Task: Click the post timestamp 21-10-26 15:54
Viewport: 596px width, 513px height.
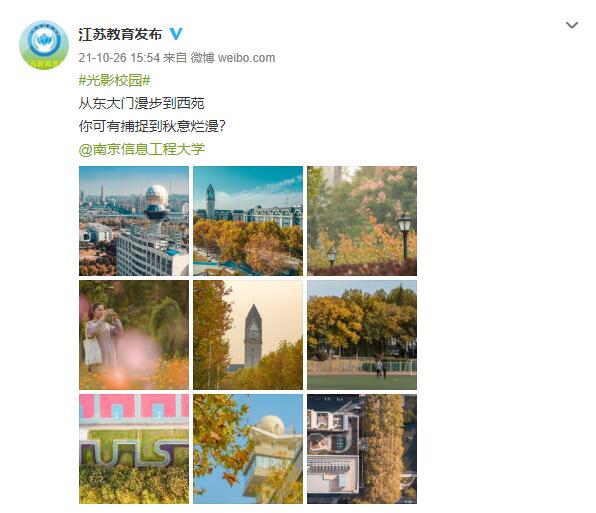Action: coord(119,58)
